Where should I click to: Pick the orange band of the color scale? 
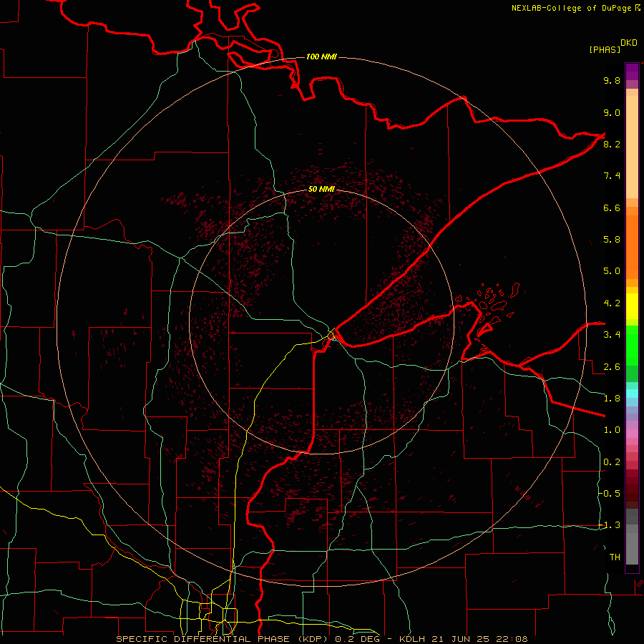632,247
